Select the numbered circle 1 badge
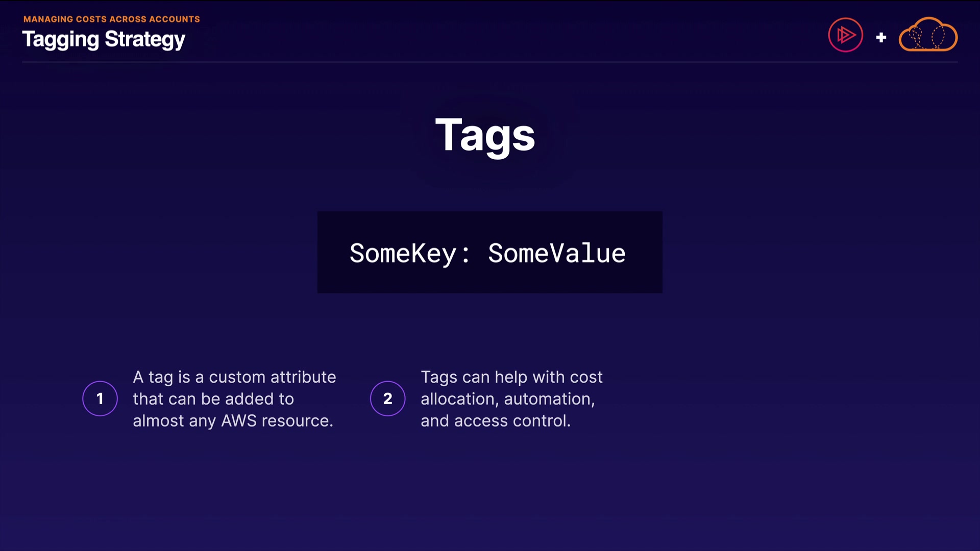The height and width of the screenshot is (551, 980). pyautogui.click(x=100, y=398)
